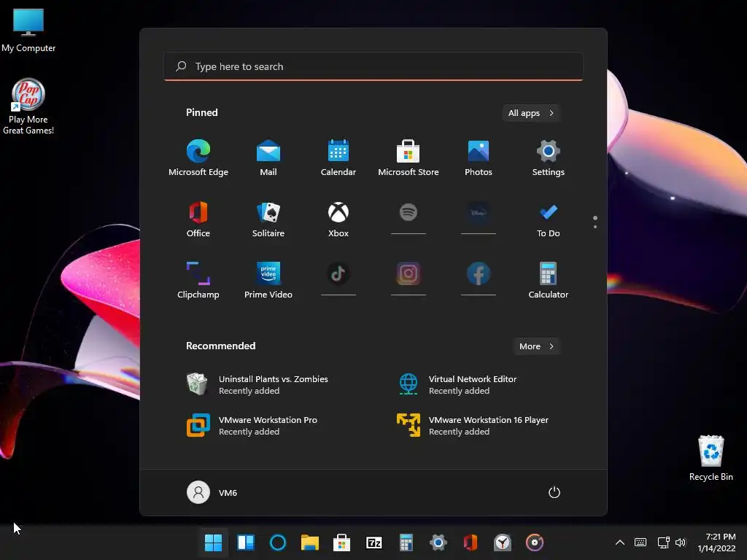This screenshot has height=560, width=747.
Task: Open the Calendar app
Action: 338,158
